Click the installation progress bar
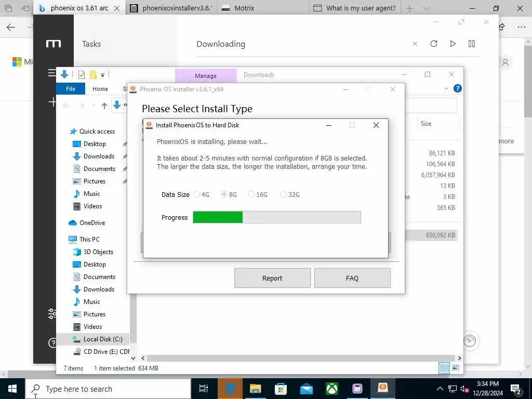The image size is (532, 399). click(x=277, y=217)
